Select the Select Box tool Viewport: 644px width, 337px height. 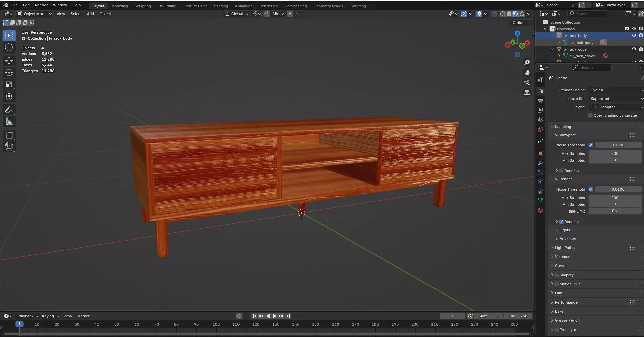click(x=9, y=35)
